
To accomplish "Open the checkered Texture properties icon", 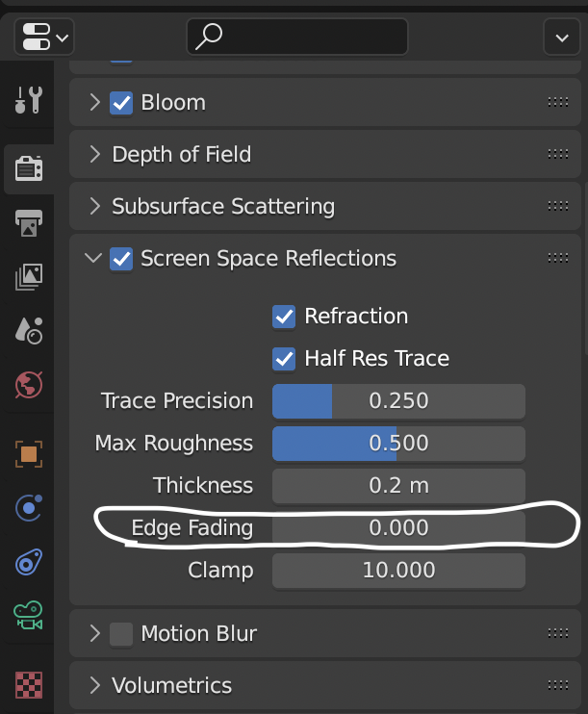I will [29, 685].
